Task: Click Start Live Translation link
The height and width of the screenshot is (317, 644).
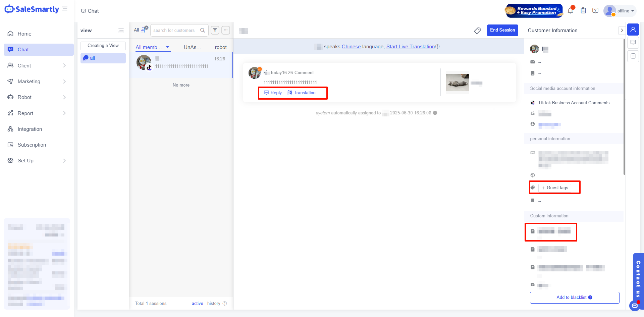Action: (x=410, y=47)
